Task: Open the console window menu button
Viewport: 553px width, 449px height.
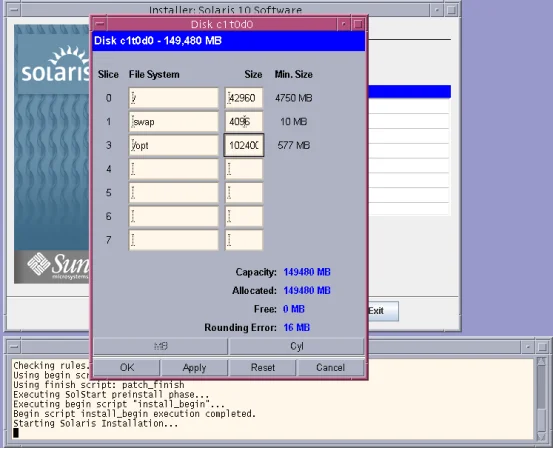Action: coord(14,347)
